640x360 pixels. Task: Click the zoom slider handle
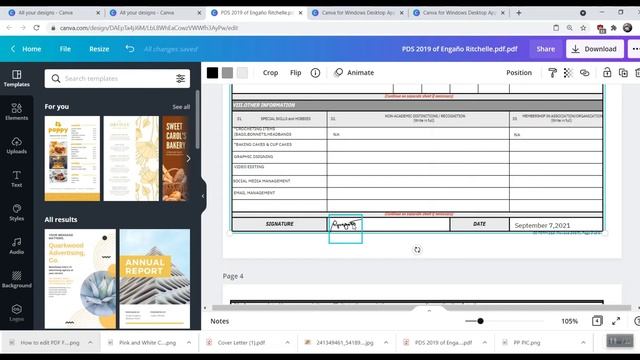click(480, 321)
